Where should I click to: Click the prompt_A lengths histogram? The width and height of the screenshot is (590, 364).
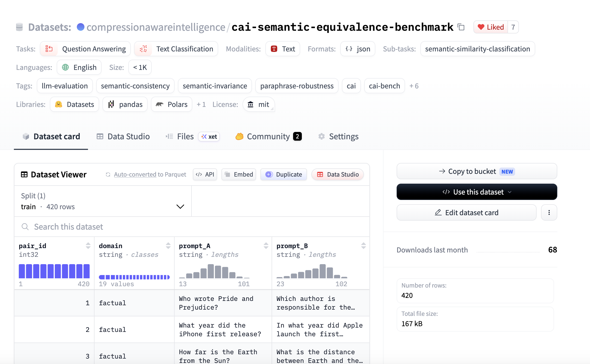(214, 271)
